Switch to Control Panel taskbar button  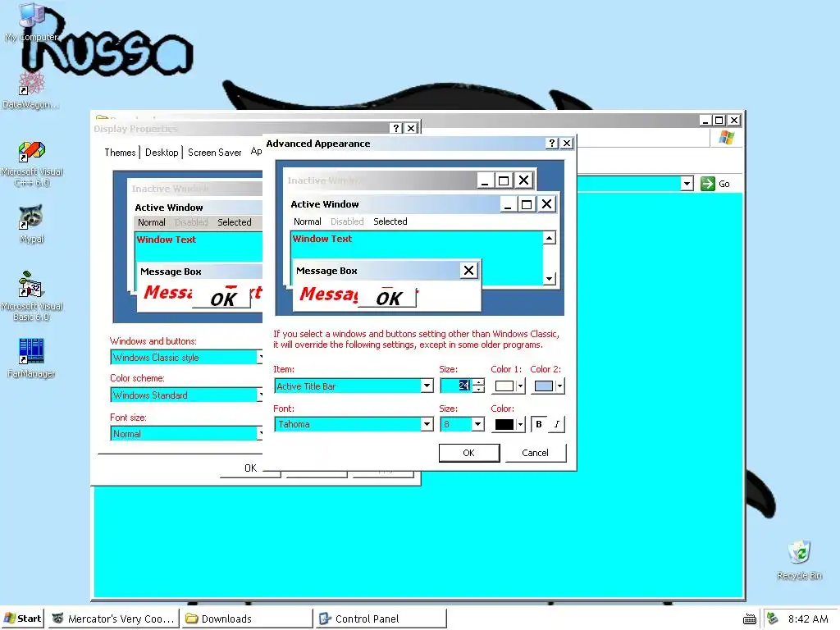pos(381,619)
